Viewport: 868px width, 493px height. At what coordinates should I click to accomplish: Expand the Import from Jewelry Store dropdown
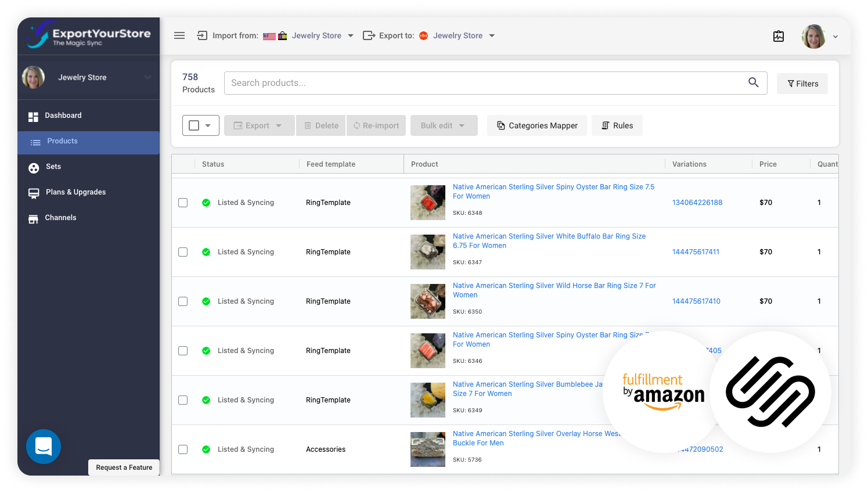[351, 36]
